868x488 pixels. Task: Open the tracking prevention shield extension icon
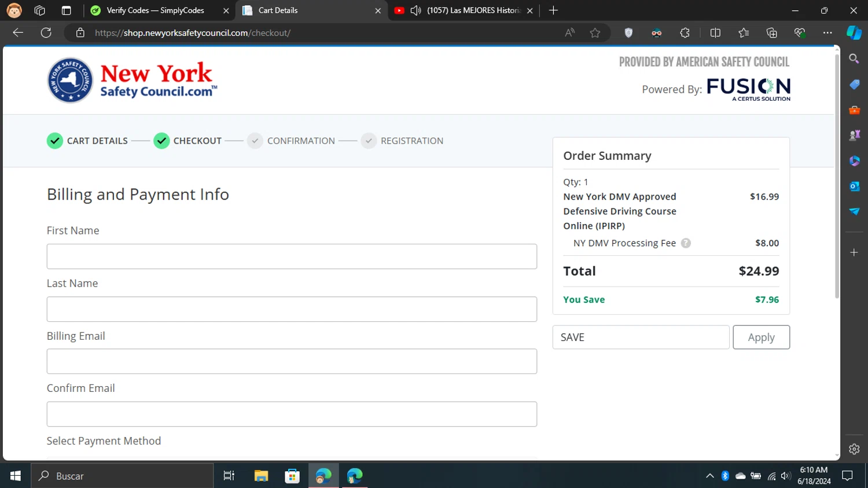pos(628,33)
